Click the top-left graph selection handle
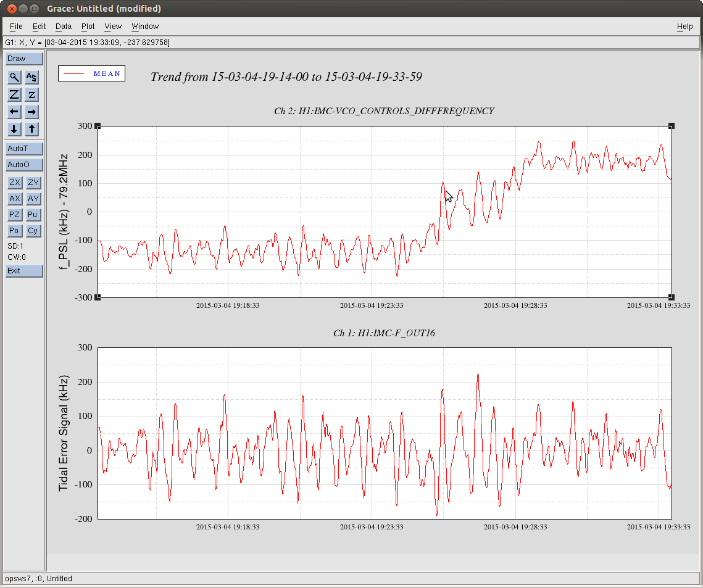Screen dimensions: 703x588 [98, 126]
